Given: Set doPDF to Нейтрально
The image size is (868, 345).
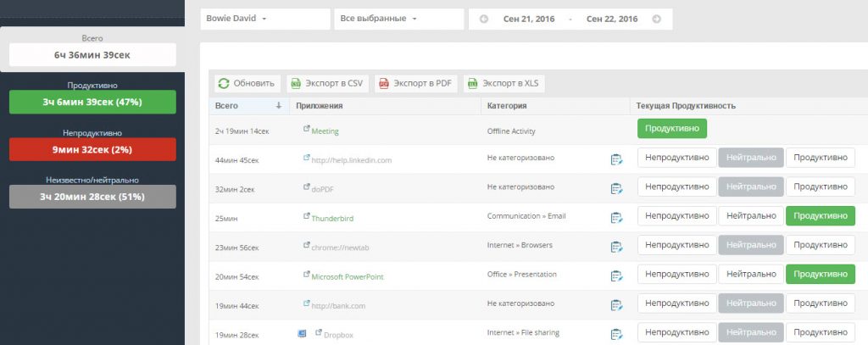Looking at the screenshot, I should click(x=751, y=186).
